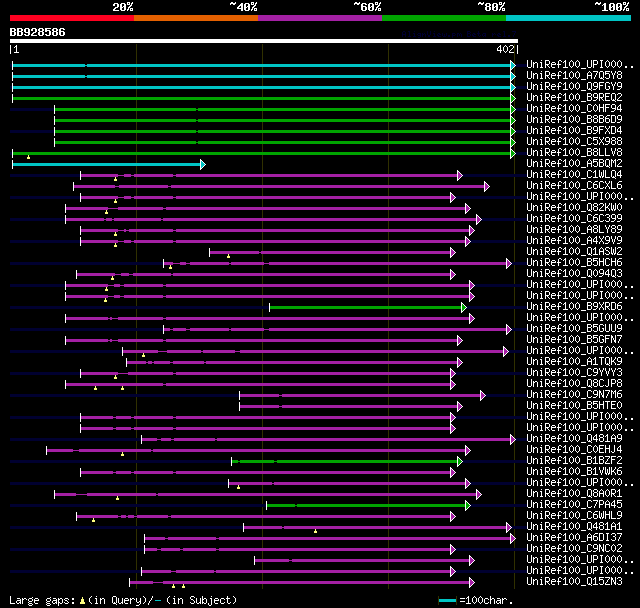Select the UniRef100_B5GFN7 label
Image resolution: width=640 pixels, height=608 pixels.
(574, 340)
